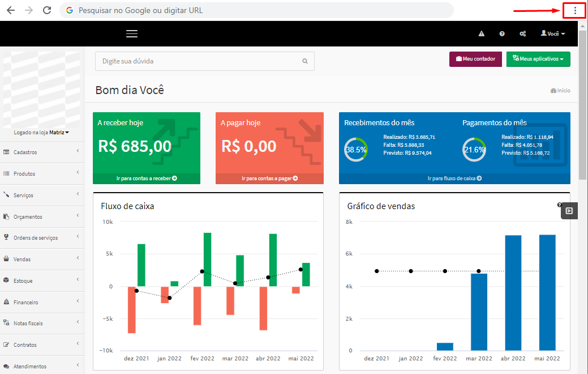Image resolution: width=588 pixels, height=374 pixels.
Task: Follow the Ir para contas a receber link
Action: [x=146, y=177]
